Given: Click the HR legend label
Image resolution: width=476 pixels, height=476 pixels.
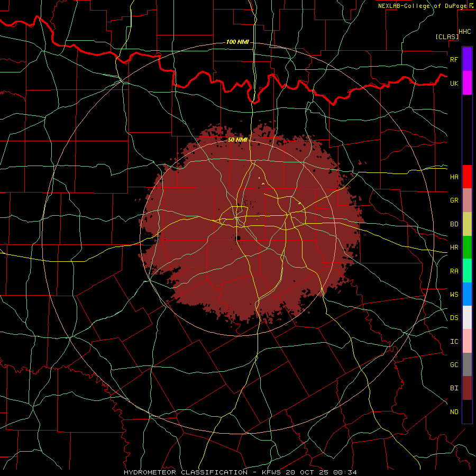Looking at the screenshot, I should (x=454, y=248).
